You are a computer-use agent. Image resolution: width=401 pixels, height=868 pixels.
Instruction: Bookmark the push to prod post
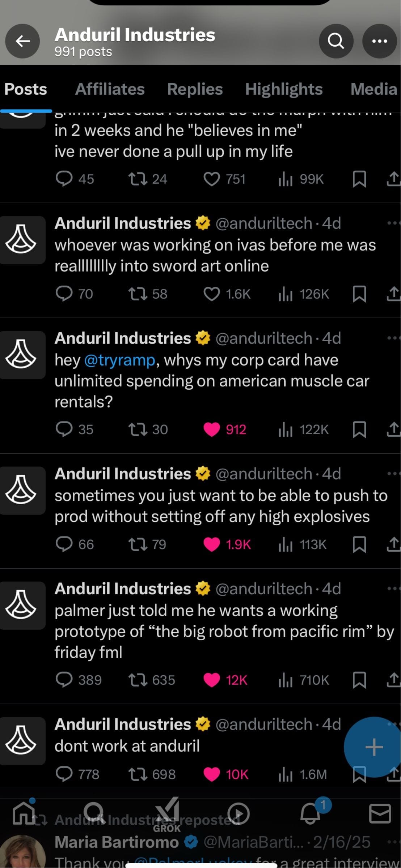coord(359,544)
